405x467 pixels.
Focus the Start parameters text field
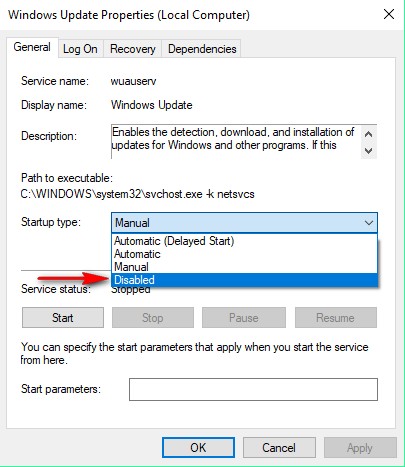pos(253,389)
